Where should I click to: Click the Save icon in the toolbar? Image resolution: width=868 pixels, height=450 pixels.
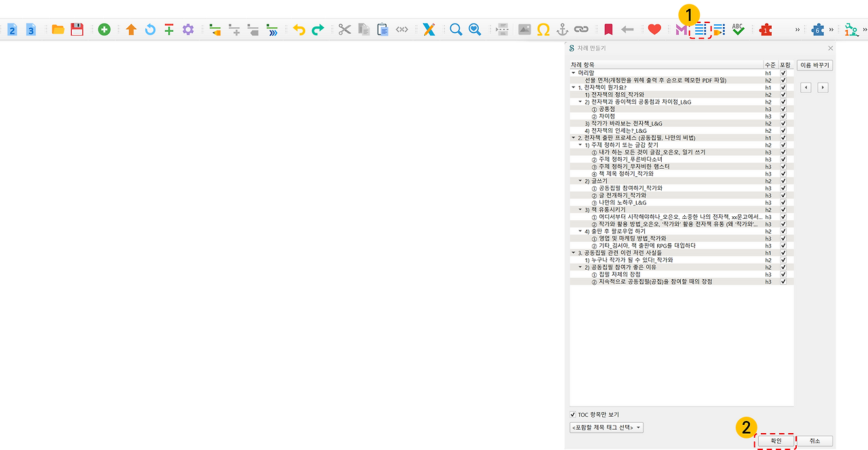click(77, 29)
